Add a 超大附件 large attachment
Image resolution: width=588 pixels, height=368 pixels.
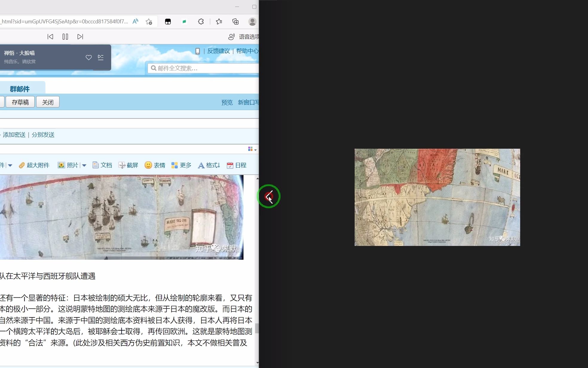pyautogui.click(x=34, y=165)
